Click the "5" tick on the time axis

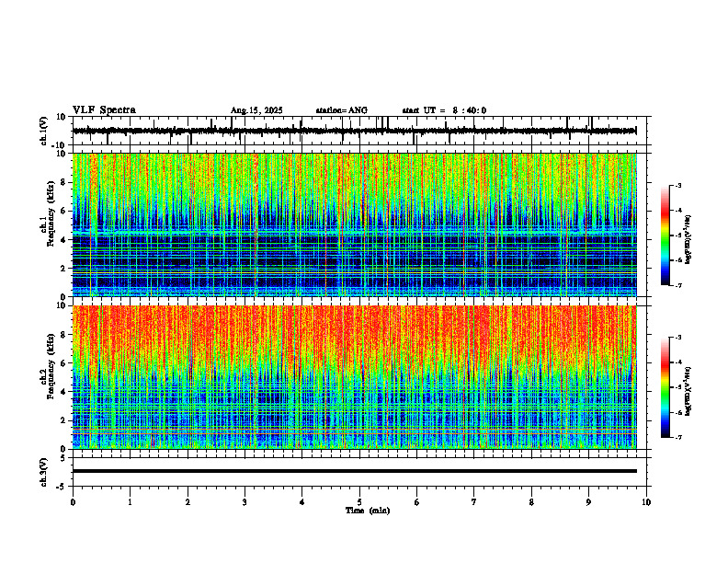pos(359,502)
